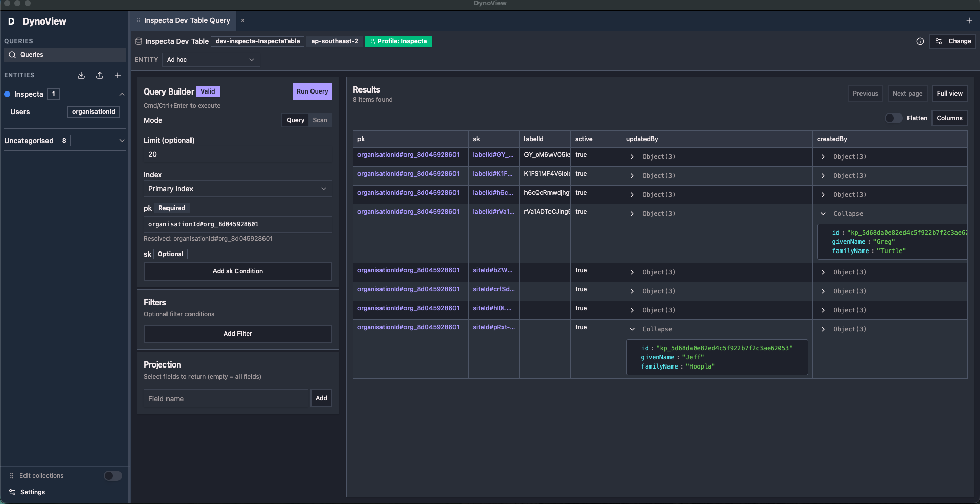Open Settings from the bottom sidebar
The width and height of the screenshot is (980, 504).
32,492
